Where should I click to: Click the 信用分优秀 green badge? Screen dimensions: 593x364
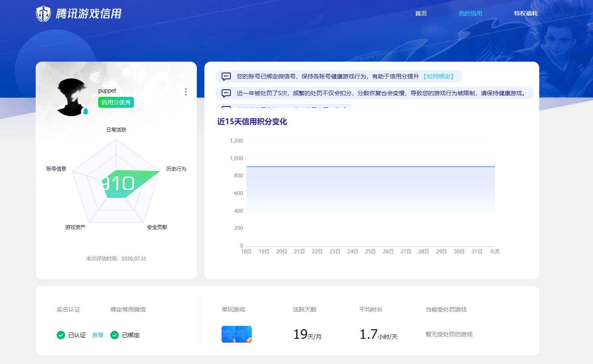click(x=116, y=102)
